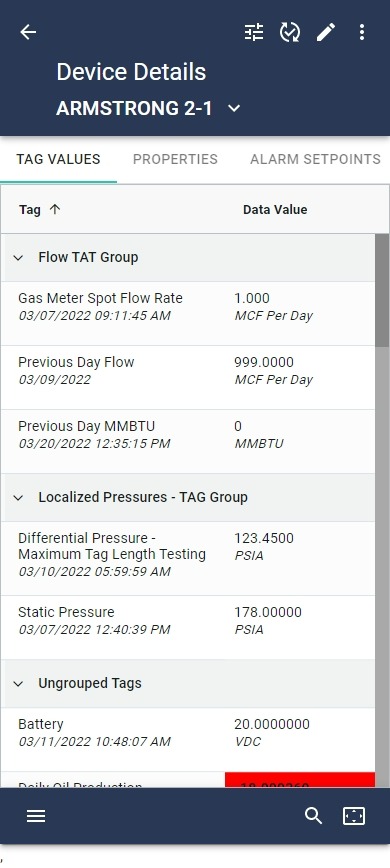Click the search magnifier icon
The image size is (390, 868).
click(x=314, y=816)
